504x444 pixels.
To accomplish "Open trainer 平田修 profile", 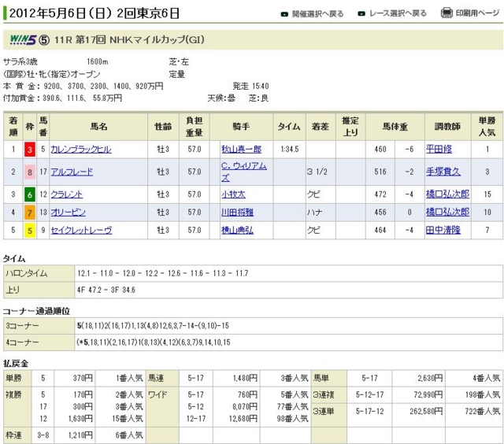I will pos(439,149).
